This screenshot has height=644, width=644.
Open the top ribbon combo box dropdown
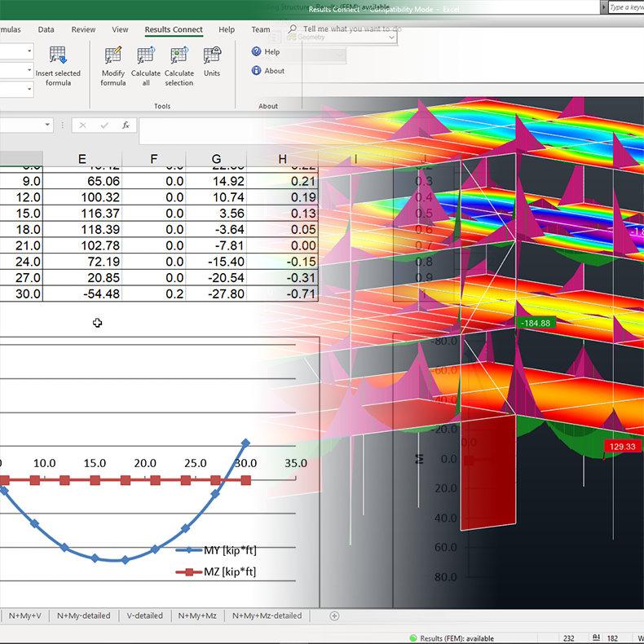[30, 51]
